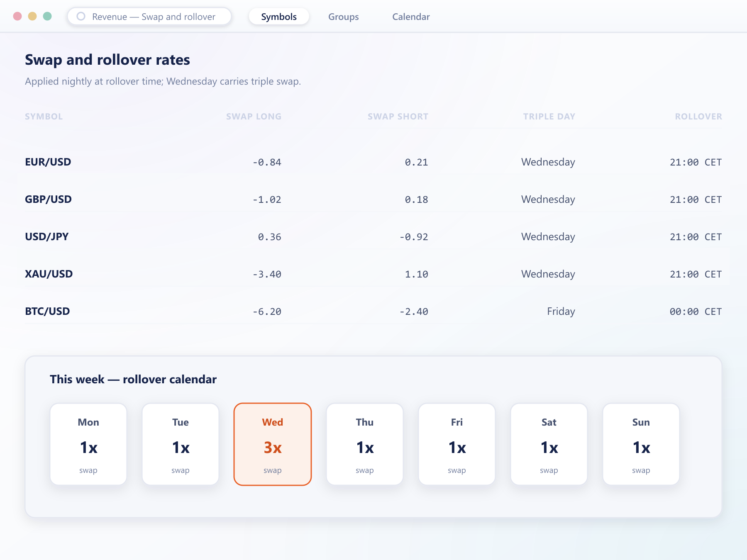The width and height of the screenshot is (747, 560).
Task: Click the Revenue — Swap and rollover field
Action: (x=149, y=17)
